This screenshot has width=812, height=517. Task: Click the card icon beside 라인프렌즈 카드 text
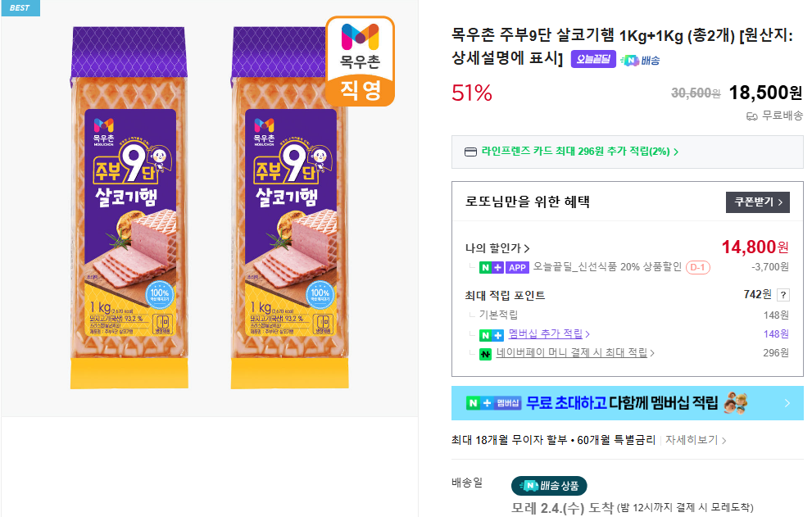coord(470,152)
